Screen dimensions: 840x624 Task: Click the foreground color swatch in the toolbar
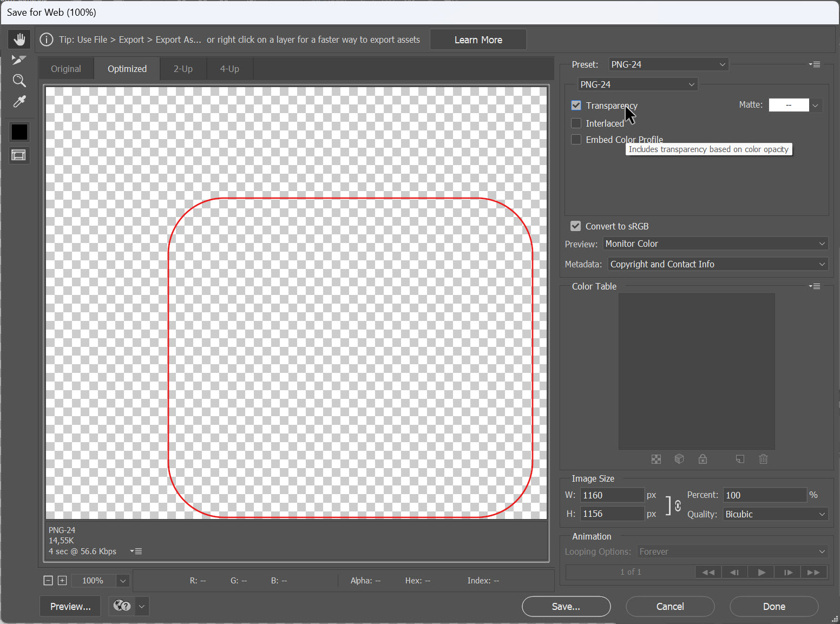19,132
